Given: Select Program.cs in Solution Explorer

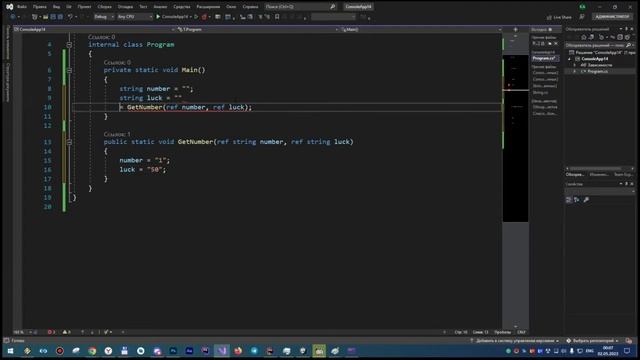Looking at the screenshot, I should pos(598,71).
